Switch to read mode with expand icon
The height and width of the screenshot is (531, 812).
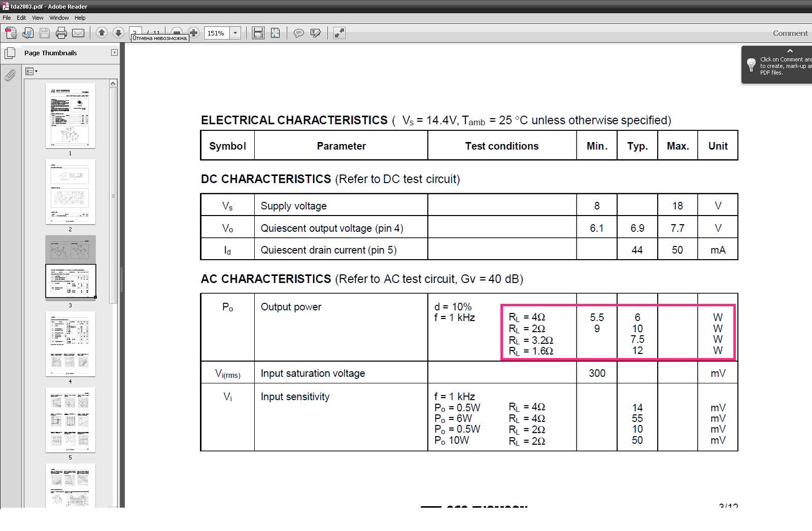coord(340,33)
